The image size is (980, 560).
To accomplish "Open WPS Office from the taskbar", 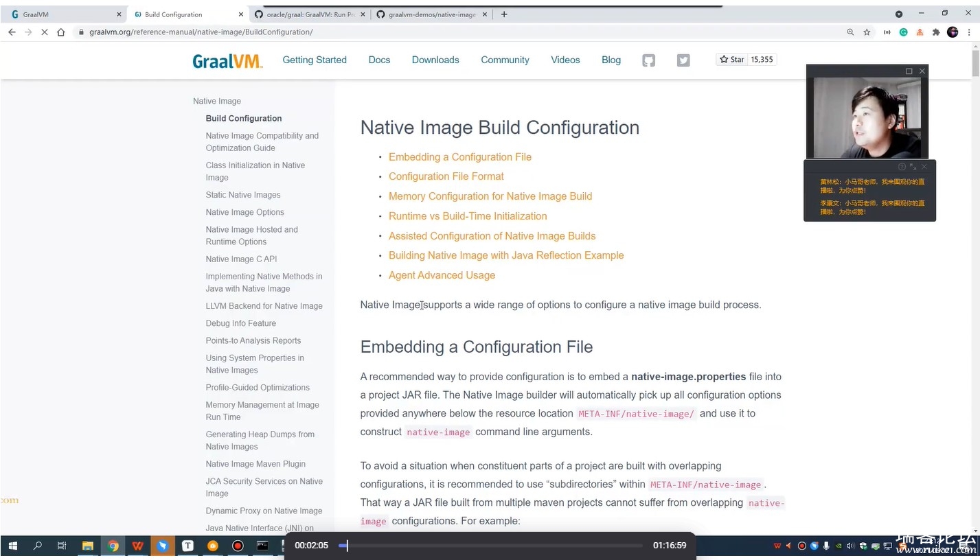I will 138,546.
